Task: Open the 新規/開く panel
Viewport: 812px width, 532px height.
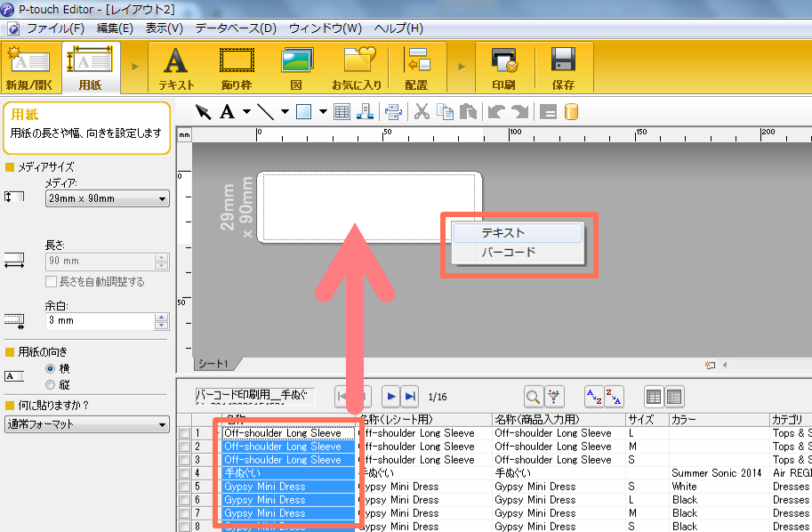Action: (29, 68)
